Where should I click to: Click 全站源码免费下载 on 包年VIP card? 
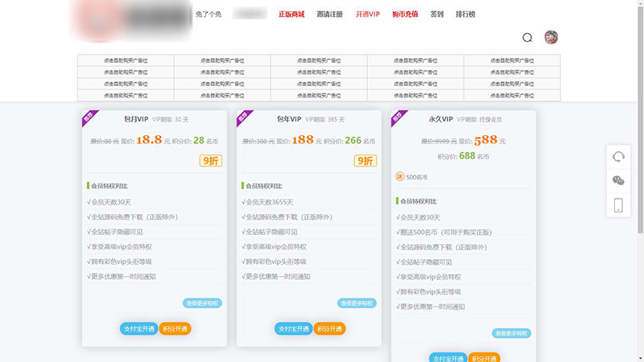287,217
